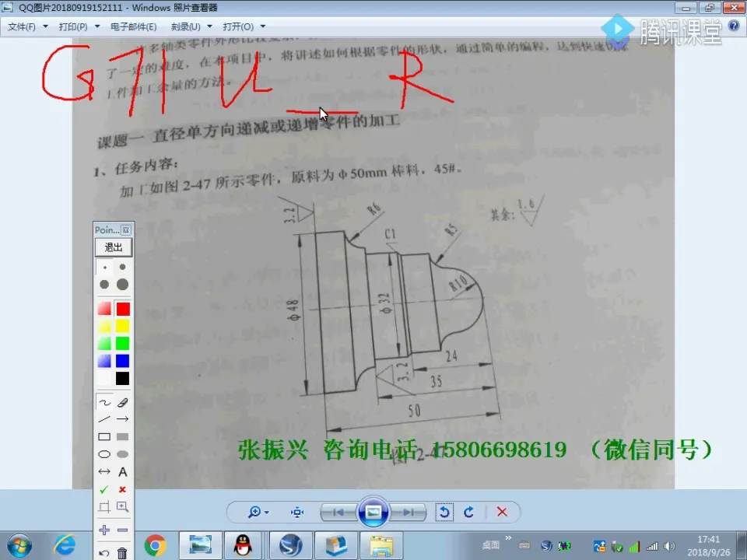Screen dimensions: 747x560
Task: Select the rectangle outline tool
Action: [103, 436]
